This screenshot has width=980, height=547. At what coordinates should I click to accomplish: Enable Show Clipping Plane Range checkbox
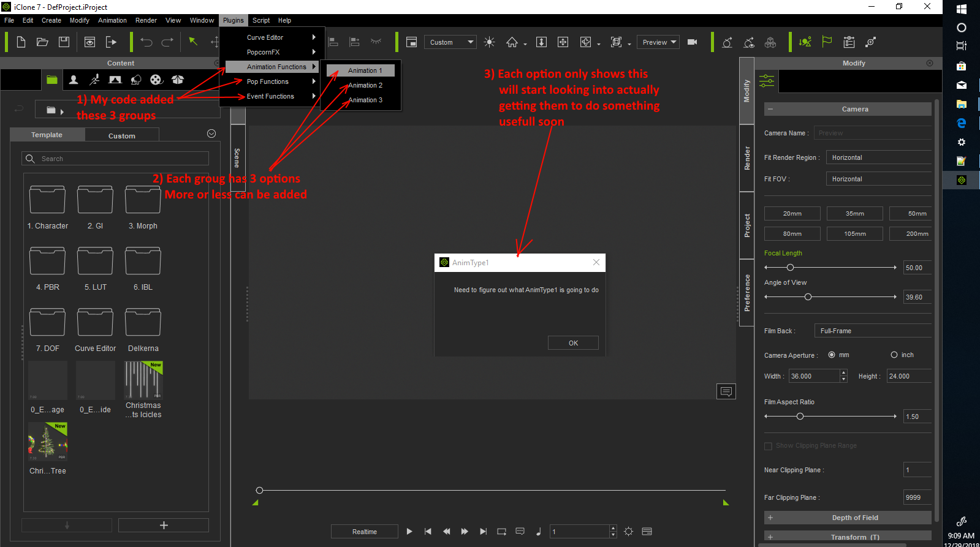[768, 446]
